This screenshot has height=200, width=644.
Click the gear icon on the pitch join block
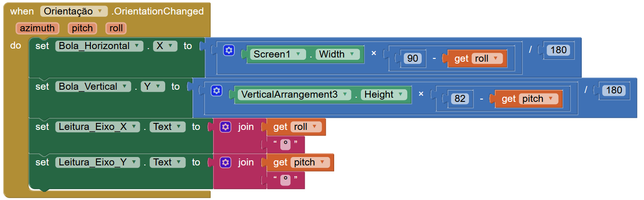(x=226, y=162)
